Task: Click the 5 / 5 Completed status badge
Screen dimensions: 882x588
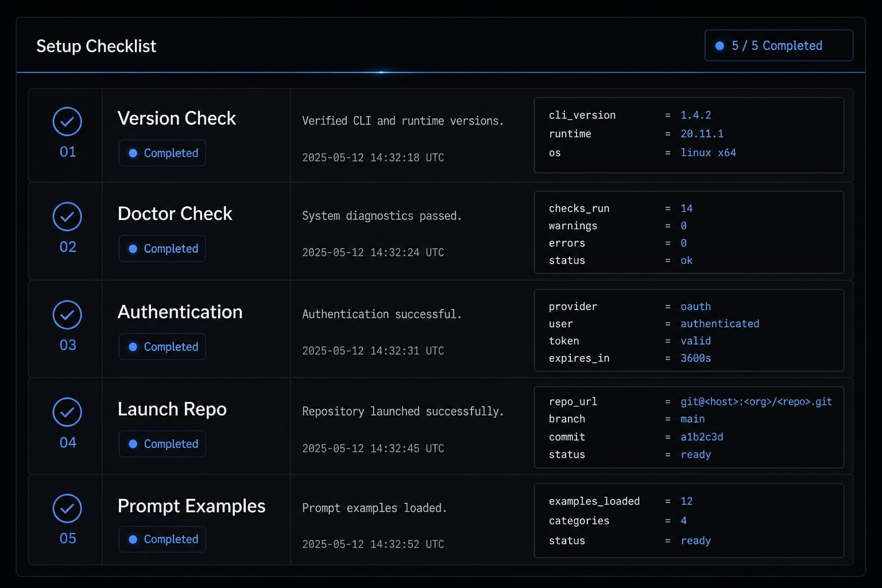Action: [x=779, y=45]
